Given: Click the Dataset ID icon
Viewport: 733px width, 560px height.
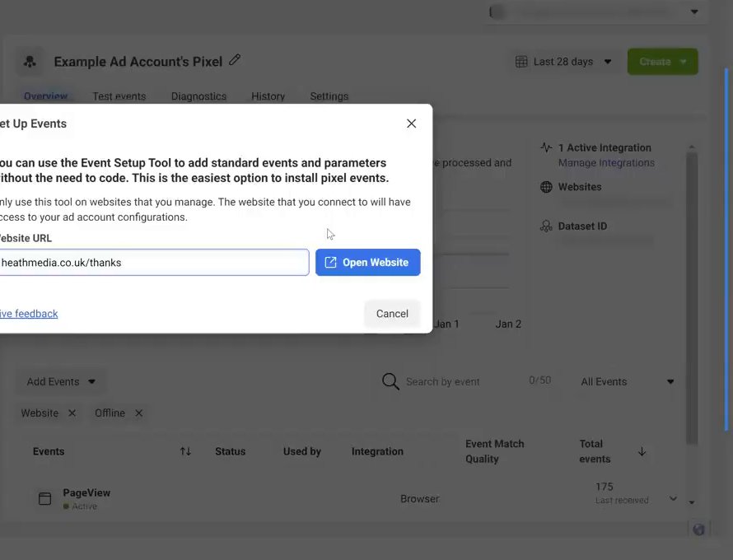Looking at the screenshot, I should pyautogui.click(x=546, y=226).
